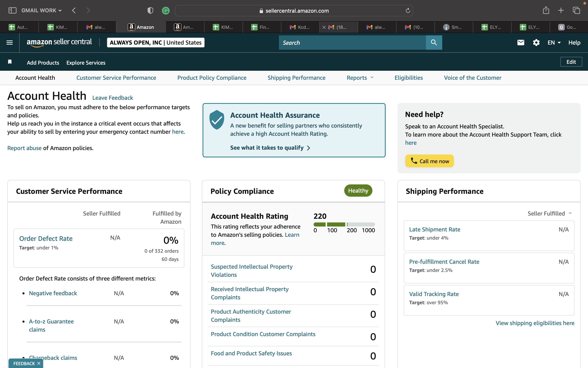Open Food and Product Safety Issues
The image size is (588, 368).
tap(251, 353)
